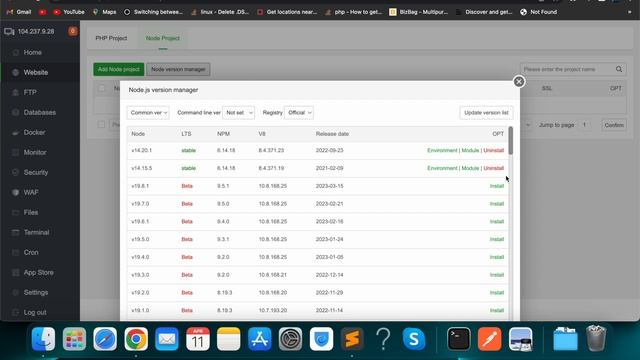Install Node v19.4.0

(x=497, y=257)
